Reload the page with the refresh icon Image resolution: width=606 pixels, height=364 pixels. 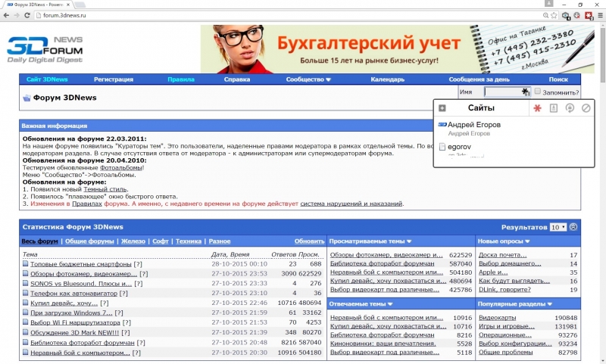click(x=27, y=15)
